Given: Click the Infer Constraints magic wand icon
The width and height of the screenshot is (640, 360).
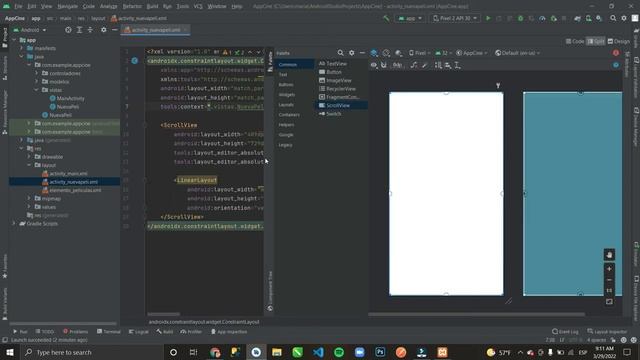Looking at the screenshot, I should [x=425, y=65].
